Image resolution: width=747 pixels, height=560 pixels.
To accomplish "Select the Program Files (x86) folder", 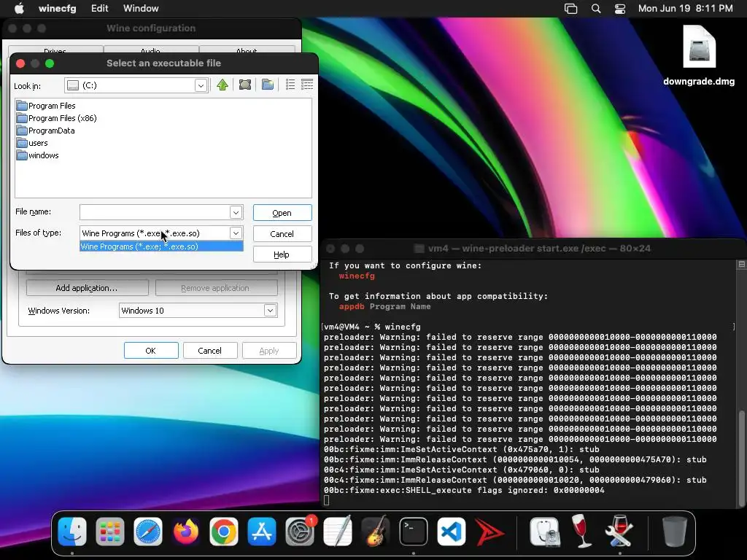I will [x=57, y=117].
